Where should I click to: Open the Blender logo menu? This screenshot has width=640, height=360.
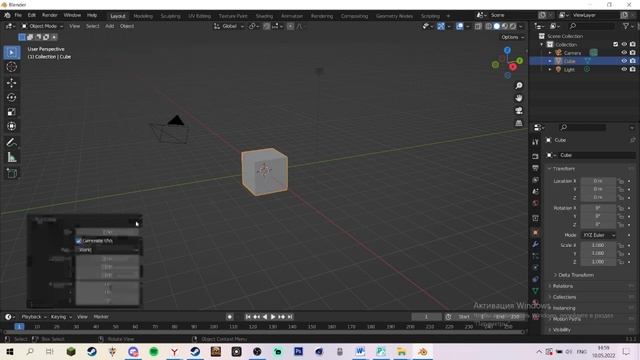tap(7, 15)
